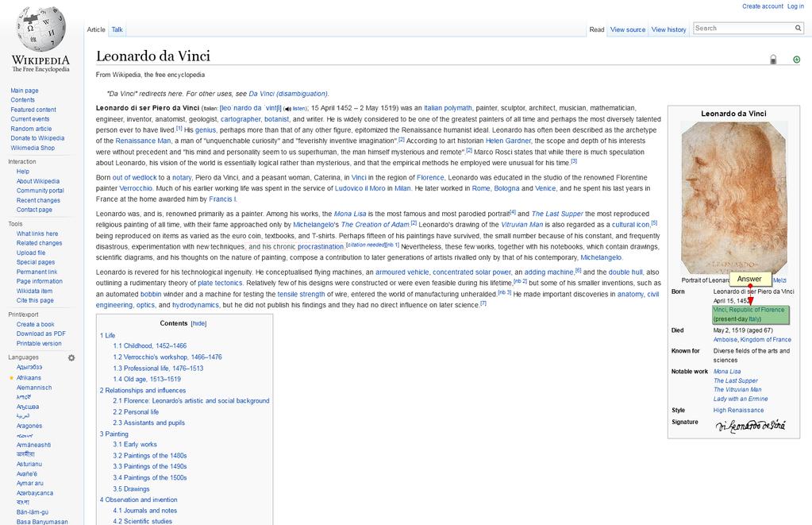812x525 pixels.
Task: Open Helen Gardner link
Action: [508, 141]
